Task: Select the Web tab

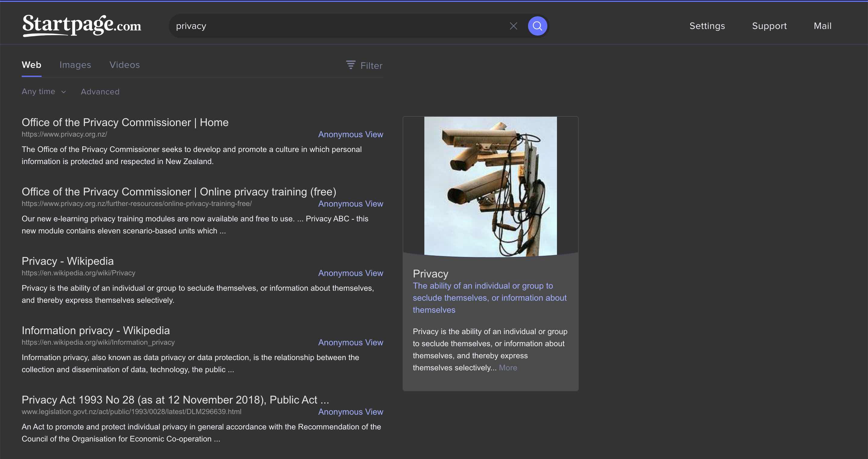Action: [31, 65]
